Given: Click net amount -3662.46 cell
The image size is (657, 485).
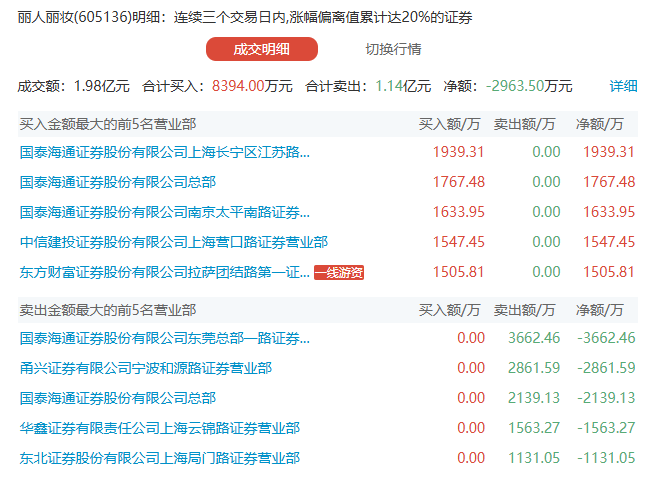Looking at the screenshot, I should [x=606, y=338].
